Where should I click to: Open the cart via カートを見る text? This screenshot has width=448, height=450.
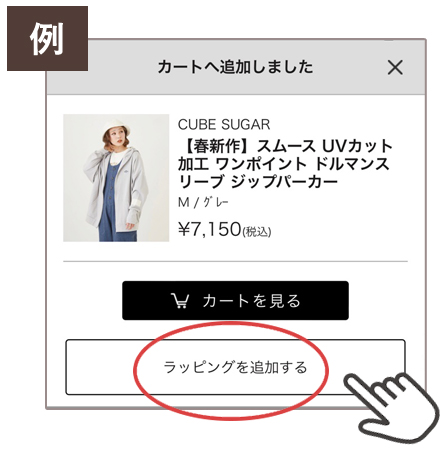coord(251,301)
